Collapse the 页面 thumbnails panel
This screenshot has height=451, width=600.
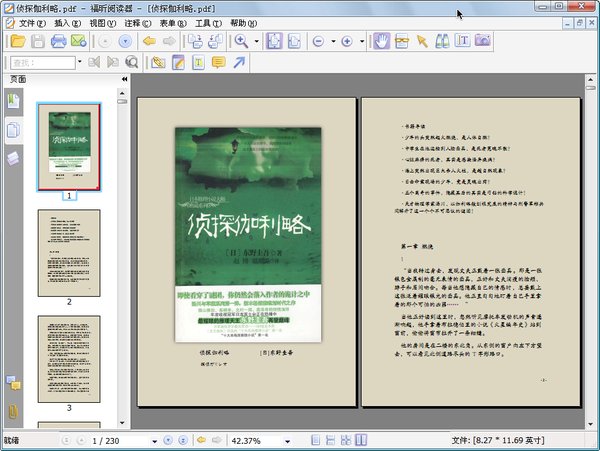[124, 79]
